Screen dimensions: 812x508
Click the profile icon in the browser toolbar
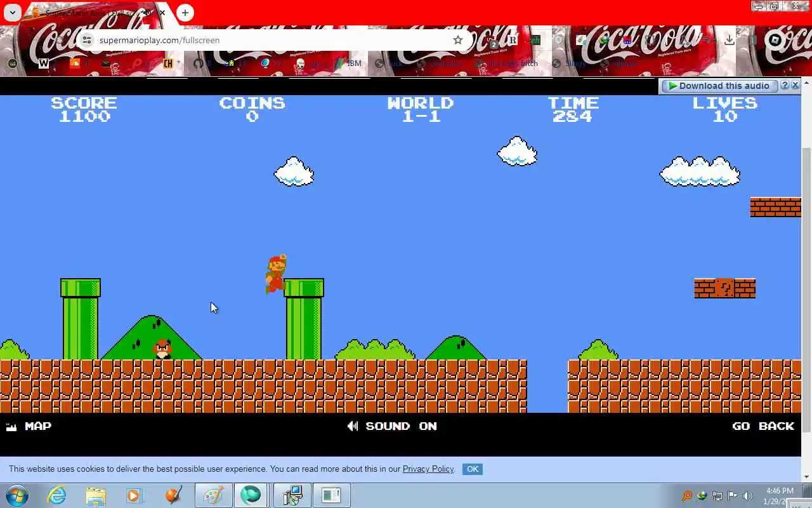click(x=775, y=40)
